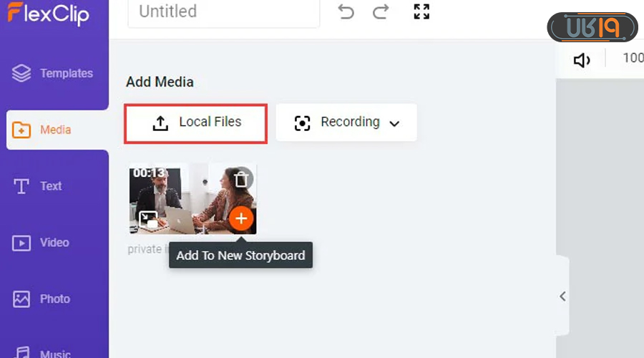Click the volume value next to speaker
The width and height of the screenshot is (644, 358).
click(x=633, y=58)
